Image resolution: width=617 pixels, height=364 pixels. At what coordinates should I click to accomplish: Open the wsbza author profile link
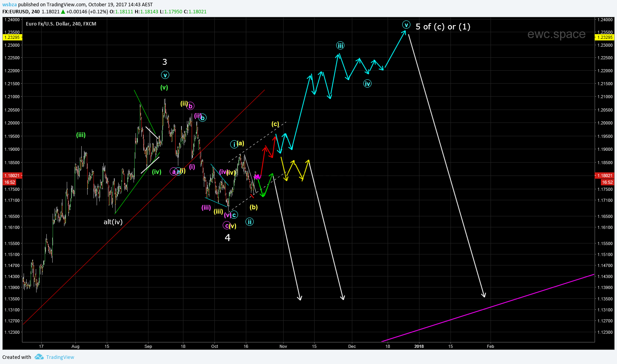[x=9, y=5]
